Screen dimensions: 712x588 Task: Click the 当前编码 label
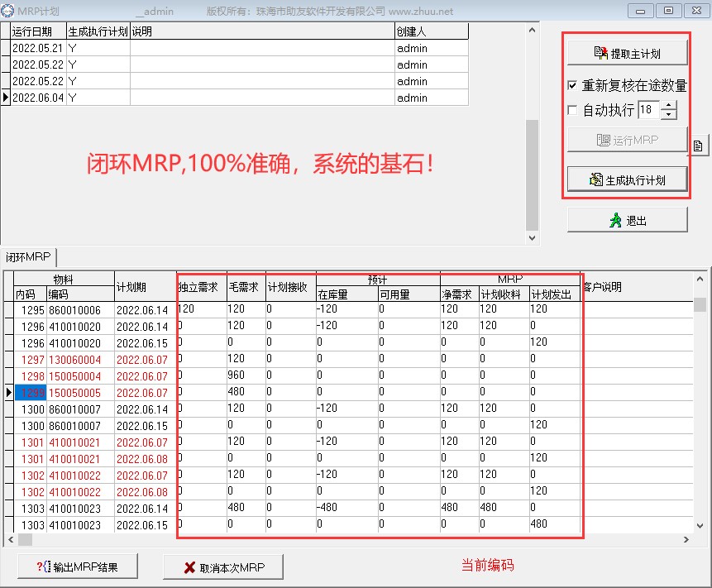[x=488, y=565]
